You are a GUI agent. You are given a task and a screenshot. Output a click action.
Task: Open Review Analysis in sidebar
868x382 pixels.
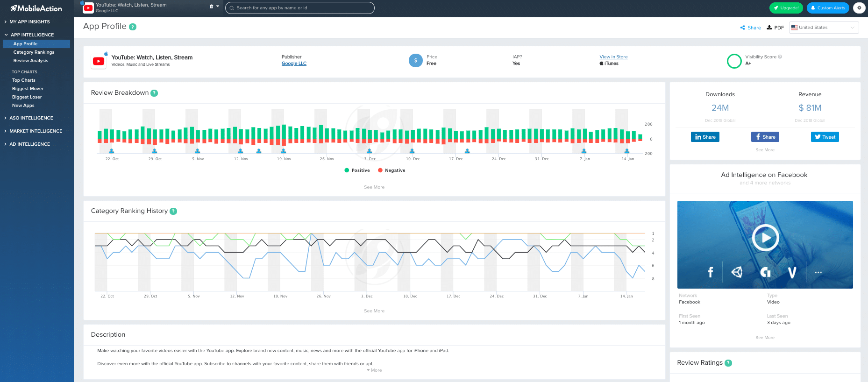tap(31, 61)
